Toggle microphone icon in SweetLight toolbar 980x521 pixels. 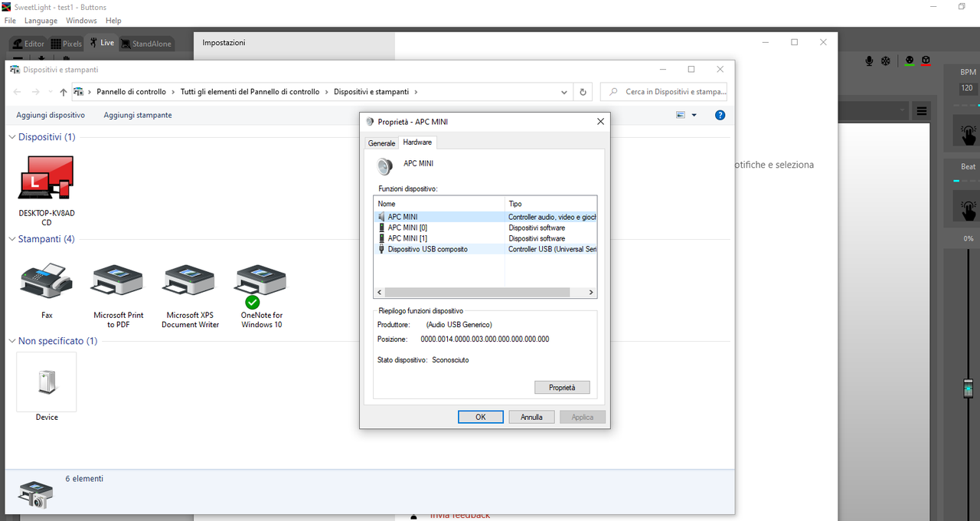pos(870,61)
